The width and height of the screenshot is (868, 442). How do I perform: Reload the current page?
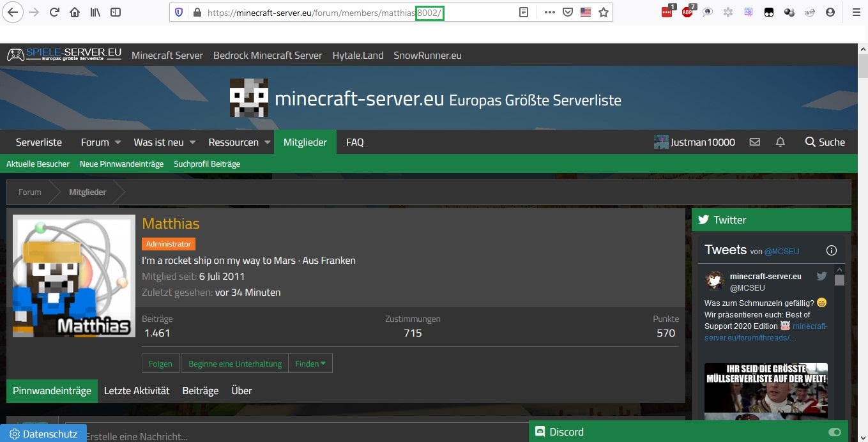coord(54,12)
